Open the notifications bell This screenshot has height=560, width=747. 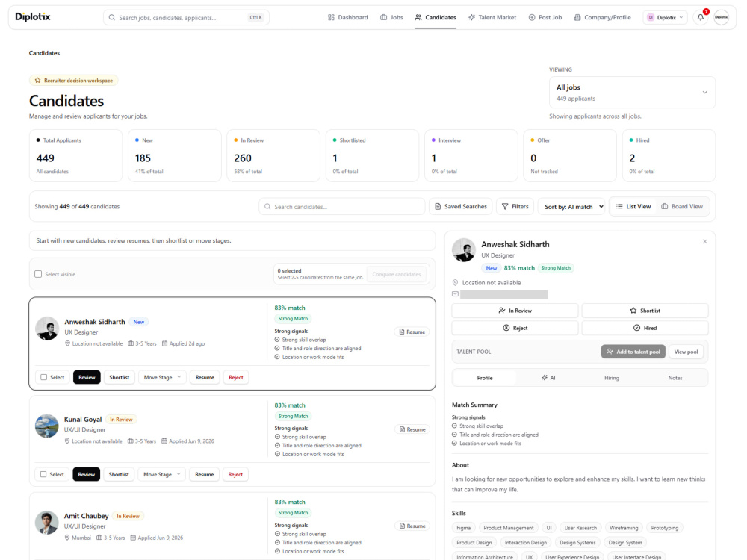701,17
